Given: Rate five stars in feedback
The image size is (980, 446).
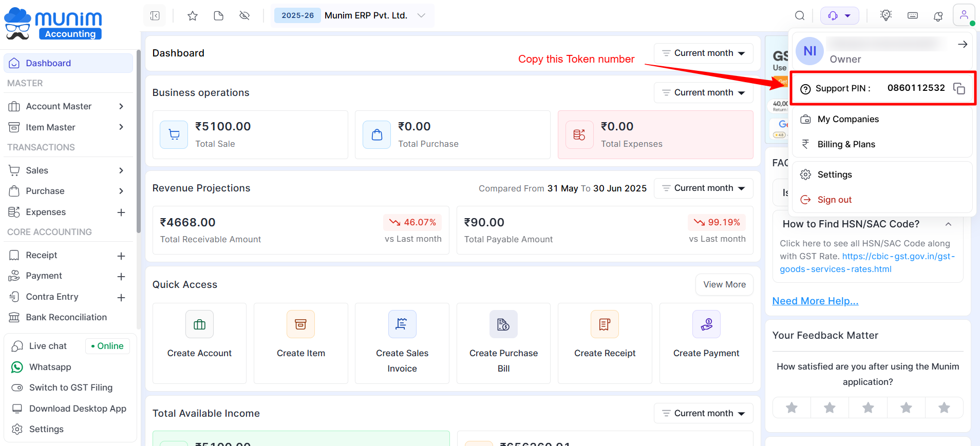Looking at the screenshot, I should click(944, 408).
